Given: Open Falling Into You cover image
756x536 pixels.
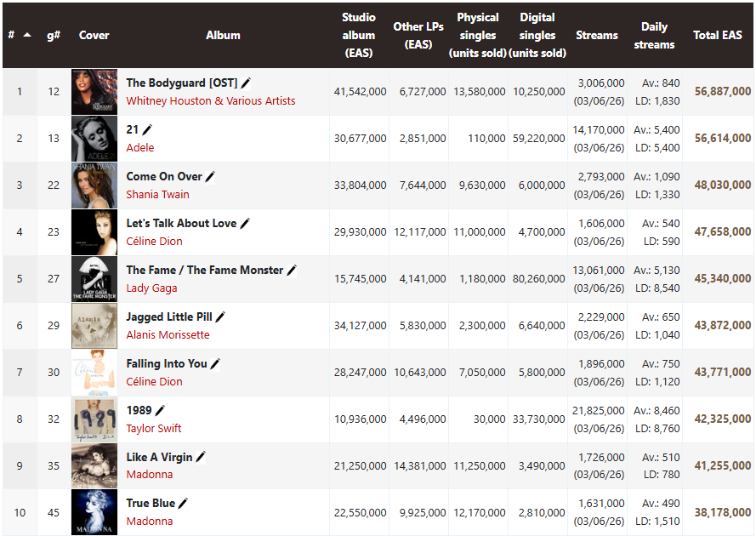Looking at the screenshot, I should (94, 373).
